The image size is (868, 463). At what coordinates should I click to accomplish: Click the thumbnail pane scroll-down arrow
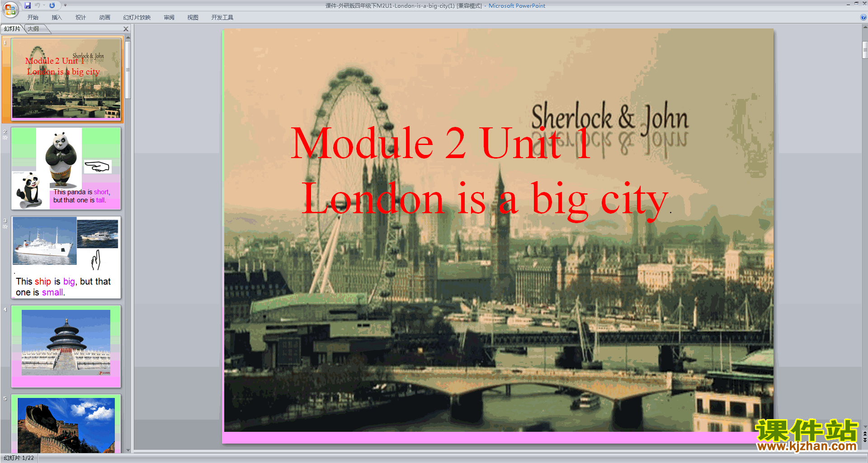pos(128,450)
